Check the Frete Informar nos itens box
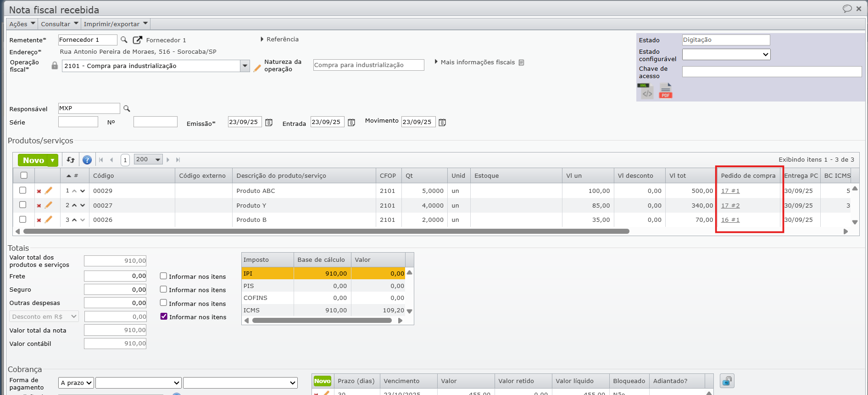This screenshot has width=868, height=395. click(163, 276)
